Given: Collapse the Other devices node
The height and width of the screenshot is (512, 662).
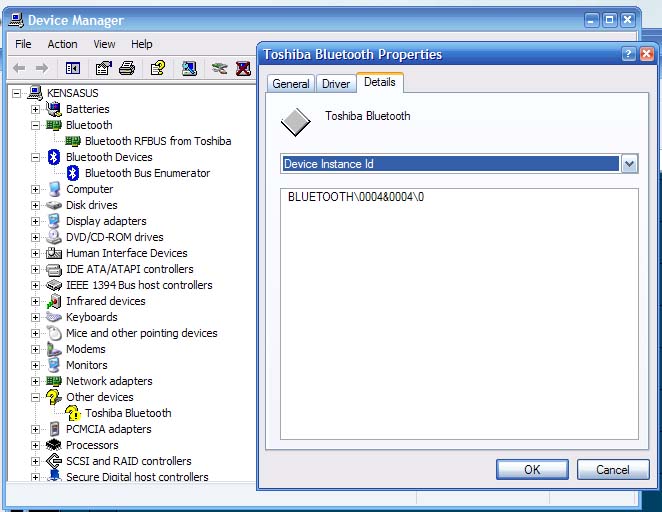Looking at the screenshot, I should point(35,398).
